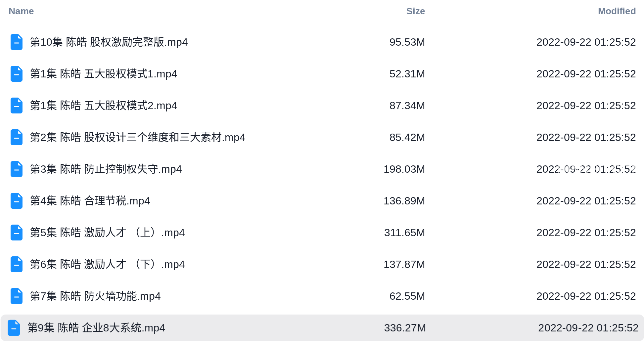Select the 95.53M size entry row

(322, 42)
